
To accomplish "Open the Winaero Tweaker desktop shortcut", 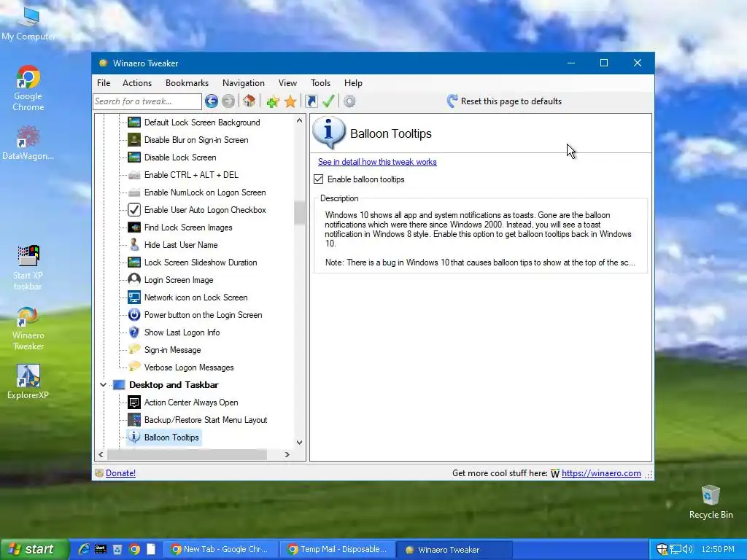I will [x=28, y=329].
